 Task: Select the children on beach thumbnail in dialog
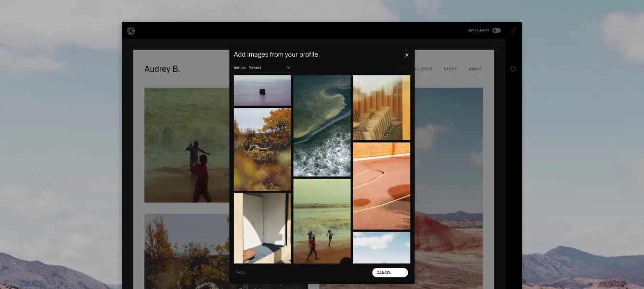[322, 221]
